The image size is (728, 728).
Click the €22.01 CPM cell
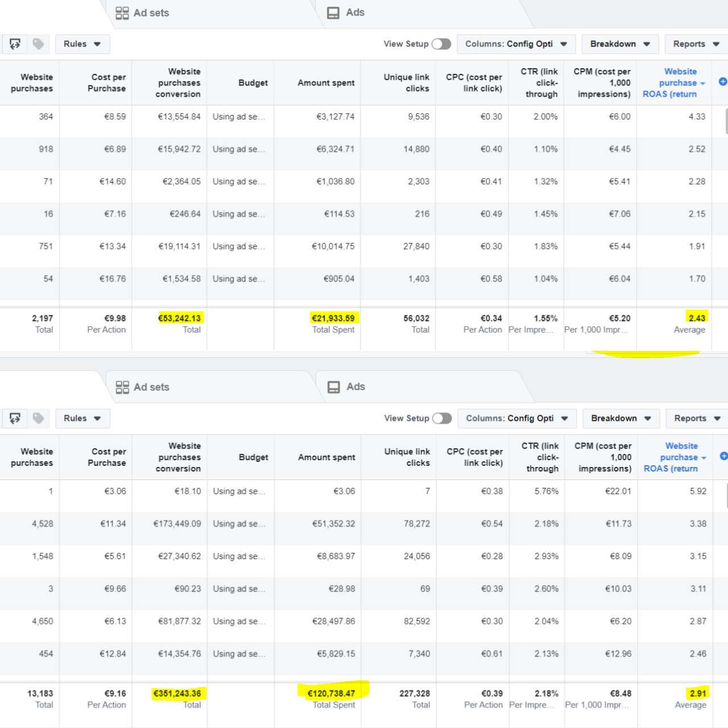618,491
